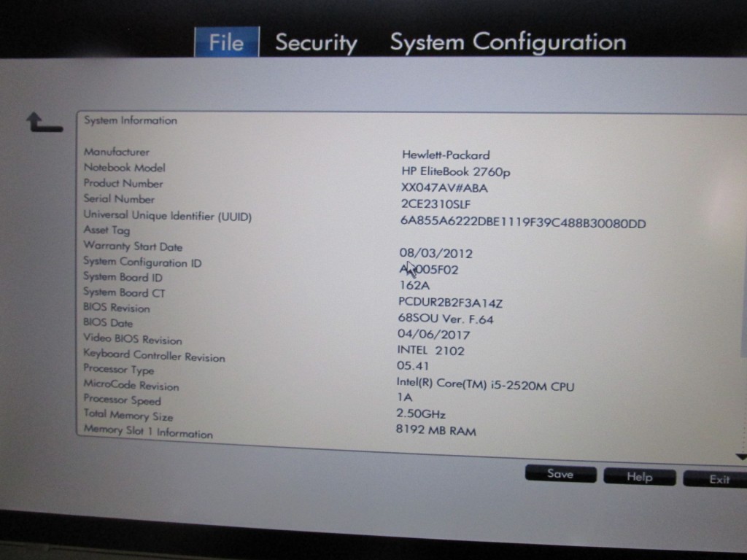Viewport: 747px width, 560px height.
Task: Select the date 08/03/2012
Action: tap(436, 253)
